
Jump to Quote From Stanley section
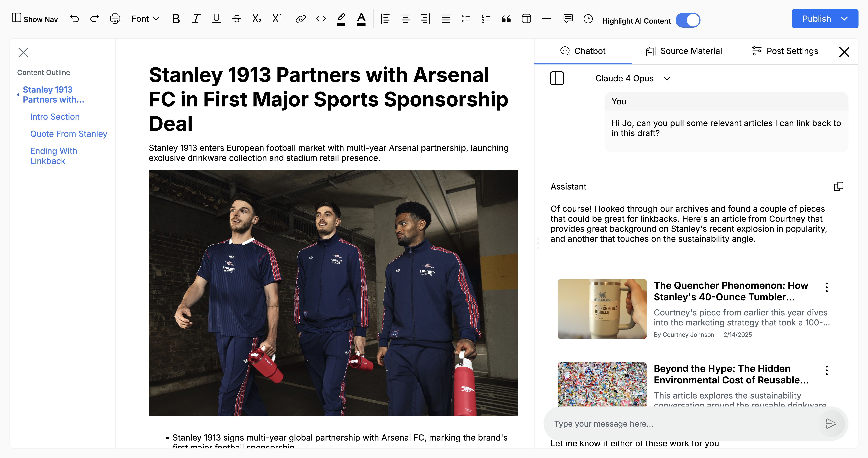[68, 134]
